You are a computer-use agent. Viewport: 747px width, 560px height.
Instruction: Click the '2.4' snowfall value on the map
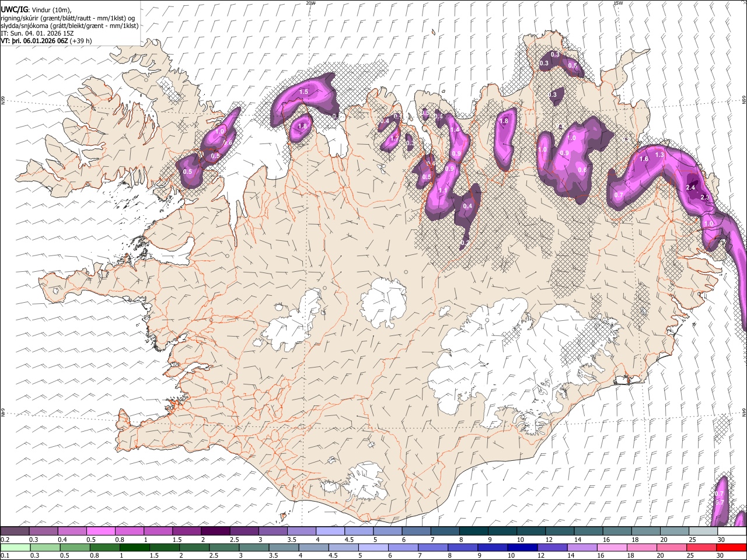pyautogui.click(x=691, y=187)
